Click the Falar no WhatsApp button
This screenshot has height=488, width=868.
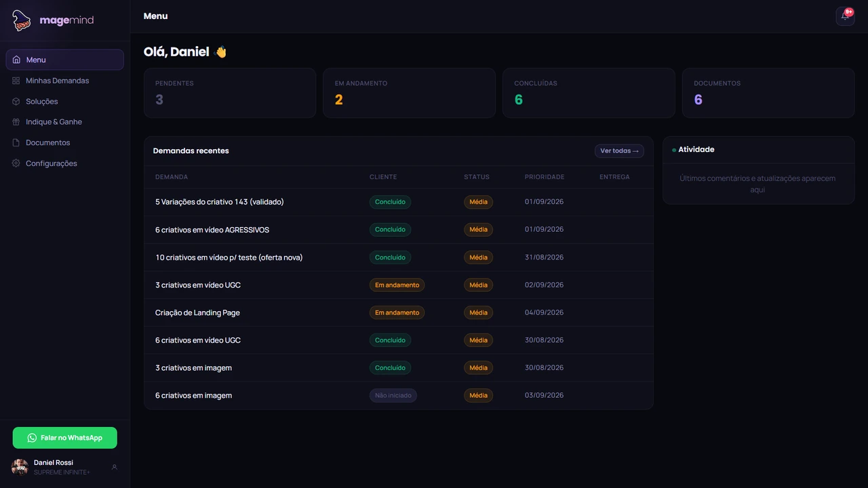coord(65,438)
